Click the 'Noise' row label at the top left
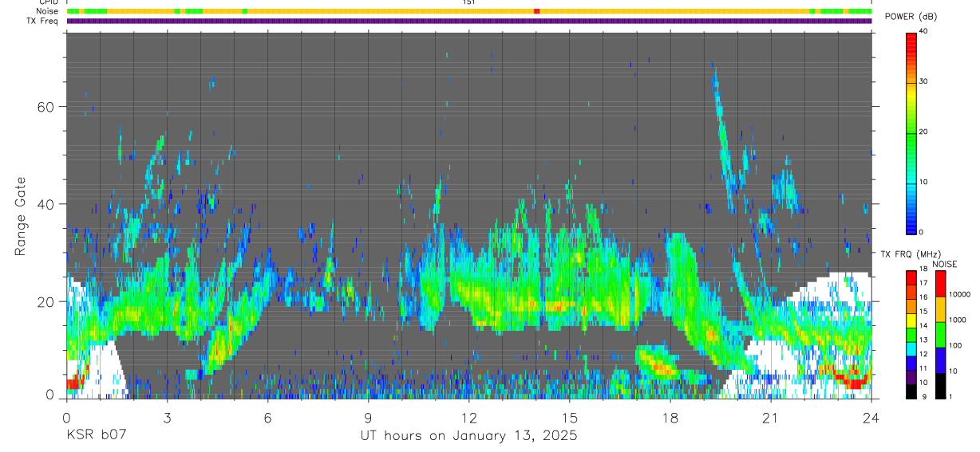This screenshot has width=980, height=452. [x=48, y=11]
